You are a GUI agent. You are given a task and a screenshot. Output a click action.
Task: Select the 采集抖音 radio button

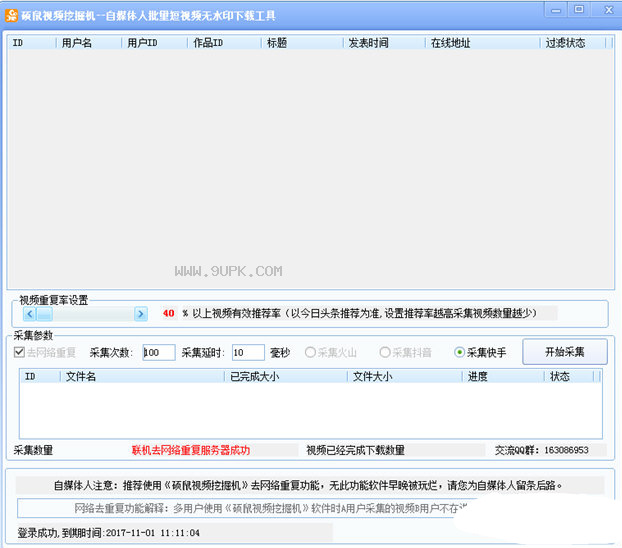[x=384, y=352]
